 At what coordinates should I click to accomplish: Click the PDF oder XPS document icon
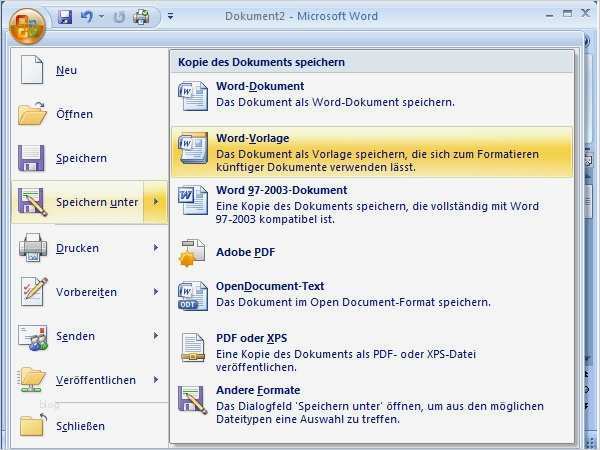pyautogui.click(x=192, y=347)
